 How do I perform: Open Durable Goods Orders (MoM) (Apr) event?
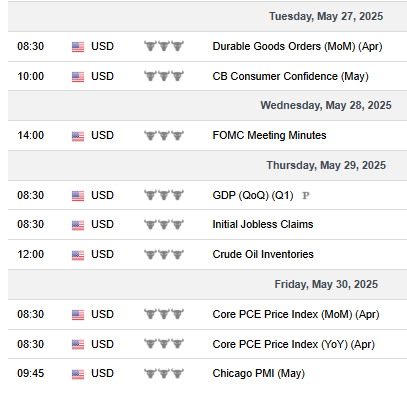297,46
